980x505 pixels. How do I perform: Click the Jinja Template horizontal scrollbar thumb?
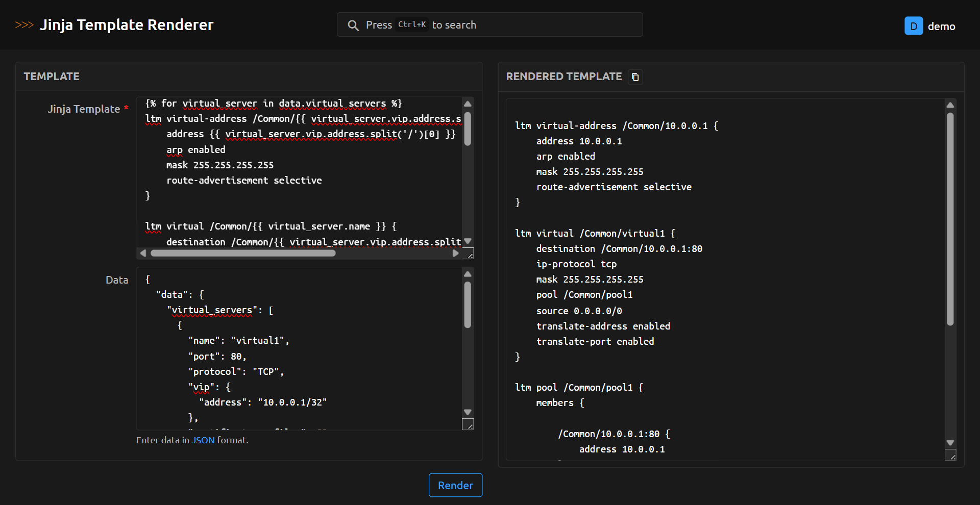(243, 254)
